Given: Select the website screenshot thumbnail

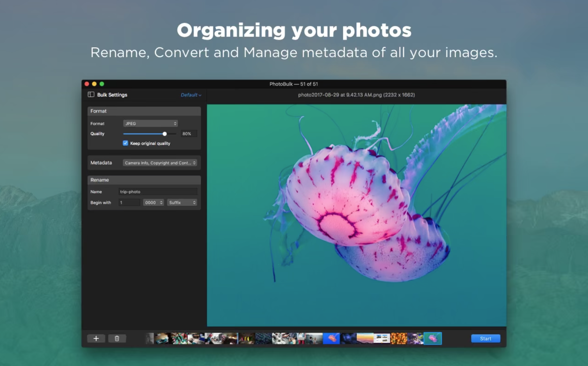Looking at the screenshot, I should [x=382, y=338].
